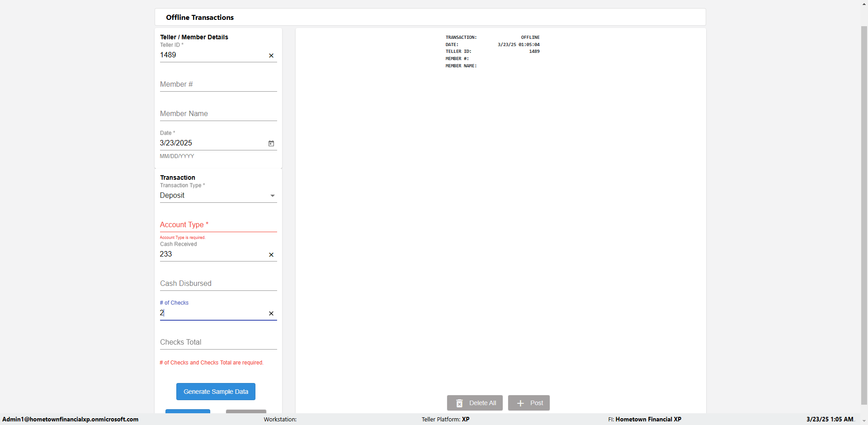Image resolution: width=868 pixels, height=425 pixels.
Task: Click Teller Platform: XP in status bar
Action: click(x=446, y=420)
